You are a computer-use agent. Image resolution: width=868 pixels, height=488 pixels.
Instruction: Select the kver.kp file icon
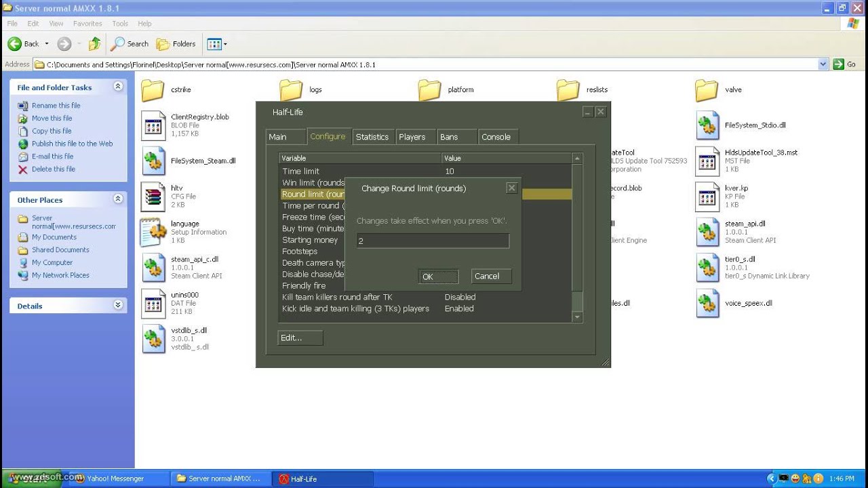(707, 197)
